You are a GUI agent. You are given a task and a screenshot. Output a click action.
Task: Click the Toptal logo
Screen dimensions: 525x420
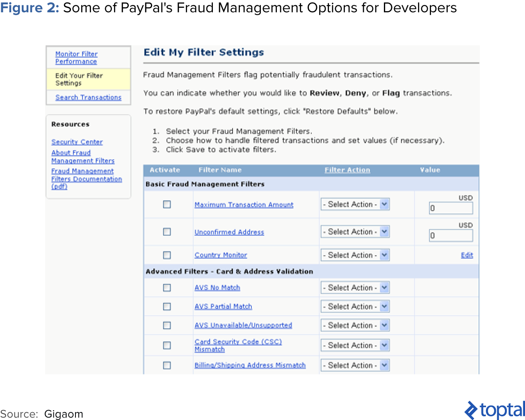495,410
